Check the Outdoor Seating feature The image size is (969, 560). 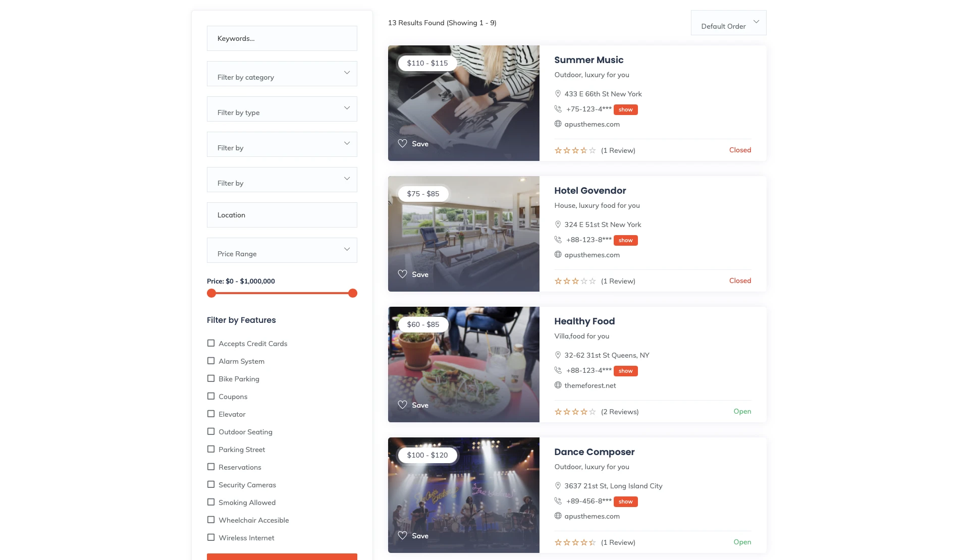tap(211, 431)
